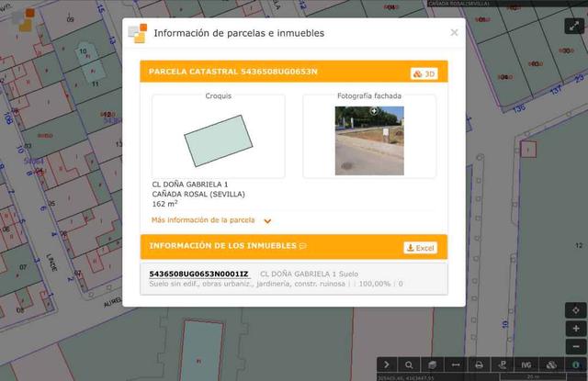The height and width of the screenshot is (381, 588).
Task: Click the IVG toolbar button
Action: coord(527,364)
